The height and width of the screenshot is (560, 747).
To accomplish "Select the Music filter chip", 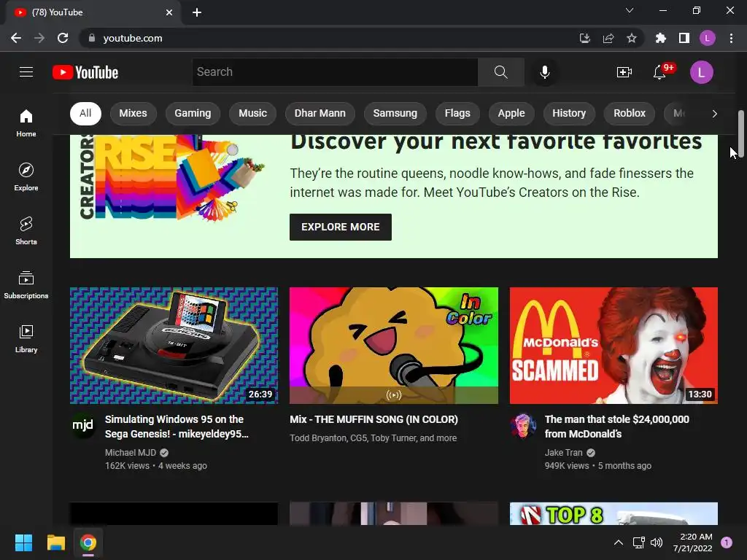I will click(252, 113).
